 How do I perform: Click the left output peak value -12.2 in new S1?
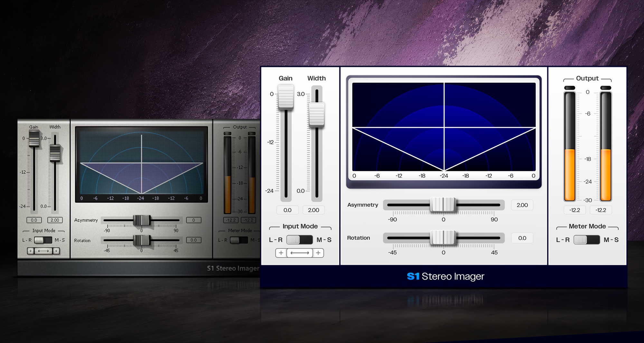[575, 210]
